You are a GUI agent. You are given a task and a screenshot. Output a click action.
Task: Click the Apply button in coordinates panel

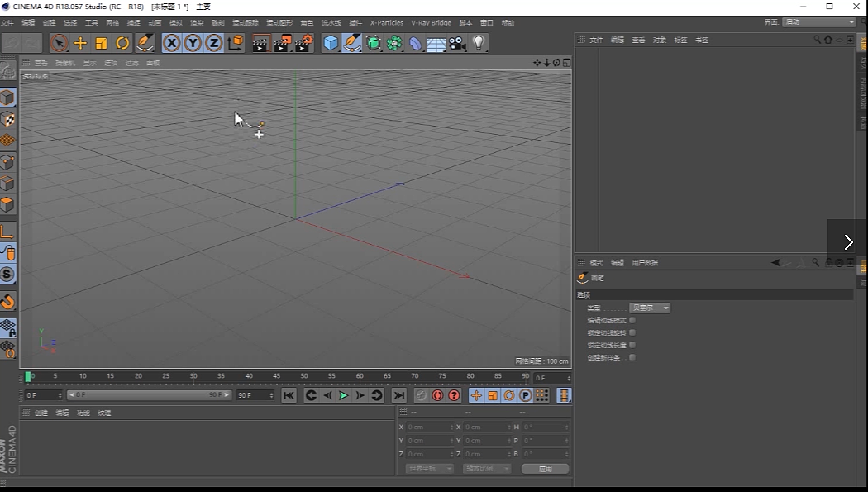546,469
